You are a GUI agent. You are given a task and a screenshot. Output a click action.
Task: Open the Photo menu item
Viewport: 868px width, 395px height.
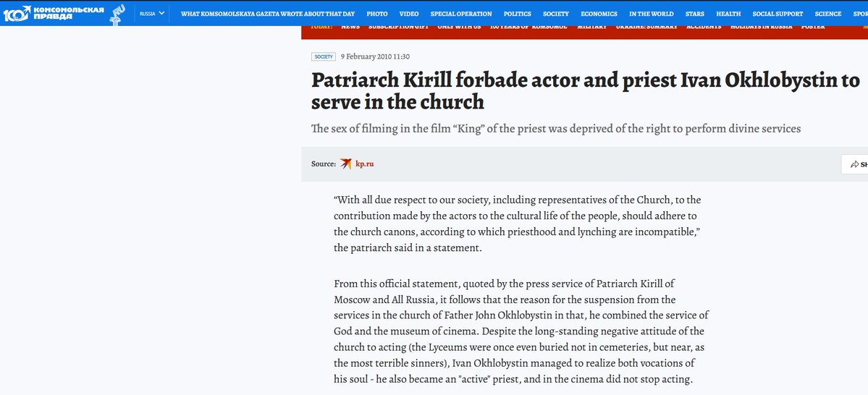point(377,14)
